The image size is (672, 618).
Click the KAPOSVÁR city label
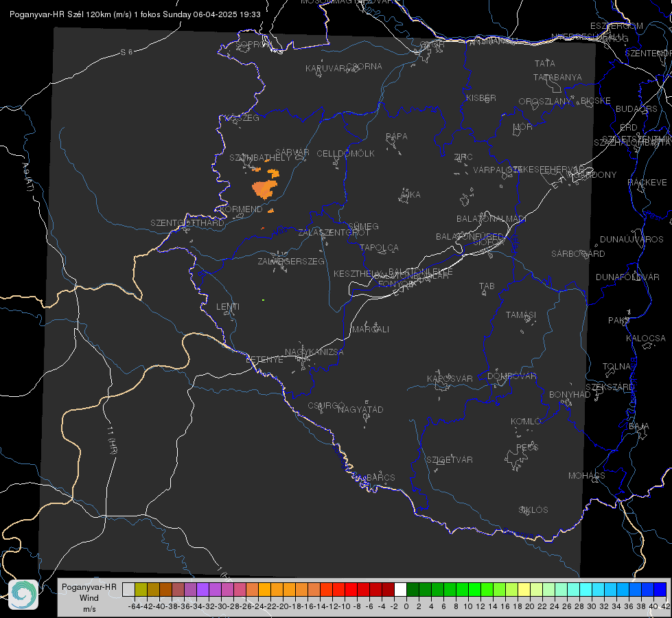click(x=450, y=378)
